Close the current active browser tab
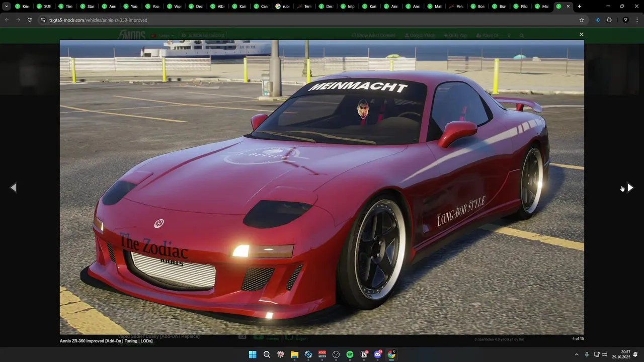This screenshot has width=644, height=362. pyautogui.click(x=568, y=7)
